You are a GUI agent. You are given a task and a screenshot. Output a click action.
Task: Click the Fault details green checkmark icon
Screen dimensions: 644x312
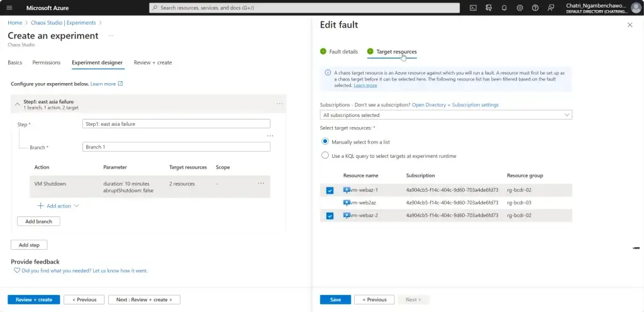(x=323, y=52)
